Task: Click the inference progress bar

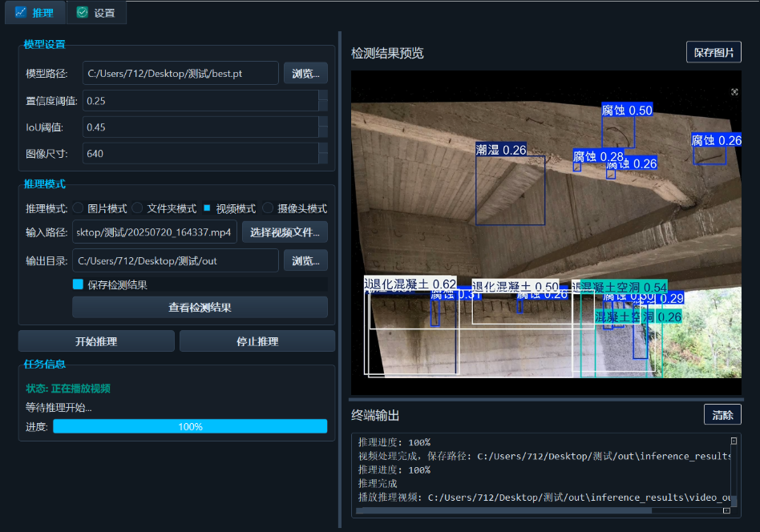Action: click(x=190, y=426)
